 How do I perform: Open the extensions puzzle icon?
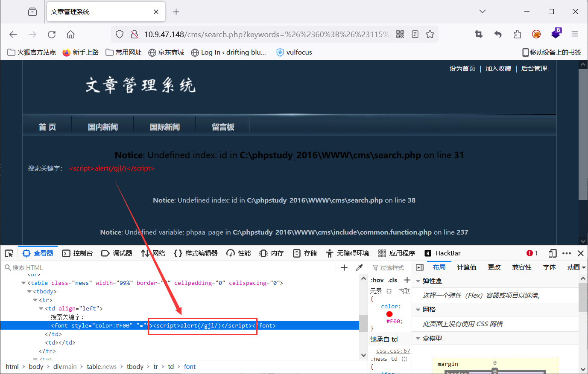(517, 34)
